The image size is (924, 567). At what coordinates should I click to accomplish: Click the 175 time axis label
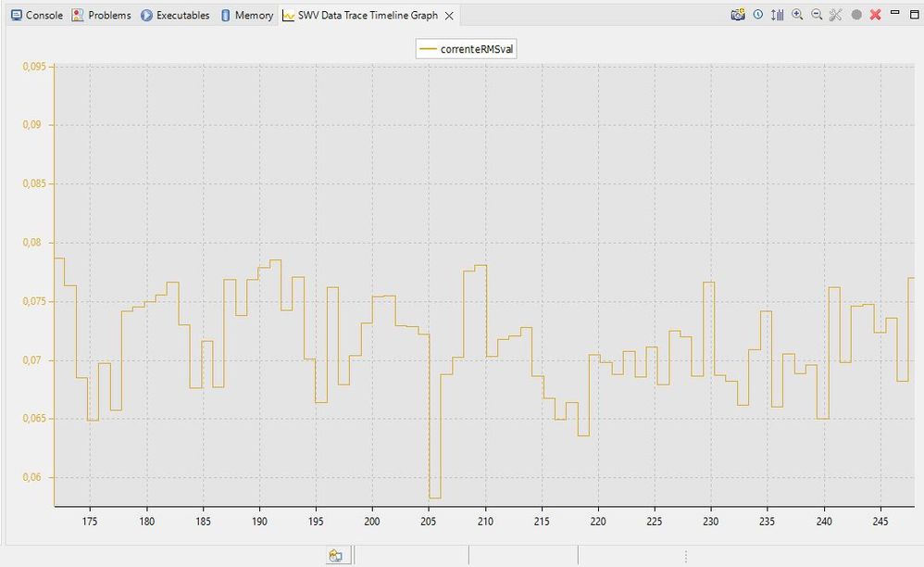click(90, 522)
